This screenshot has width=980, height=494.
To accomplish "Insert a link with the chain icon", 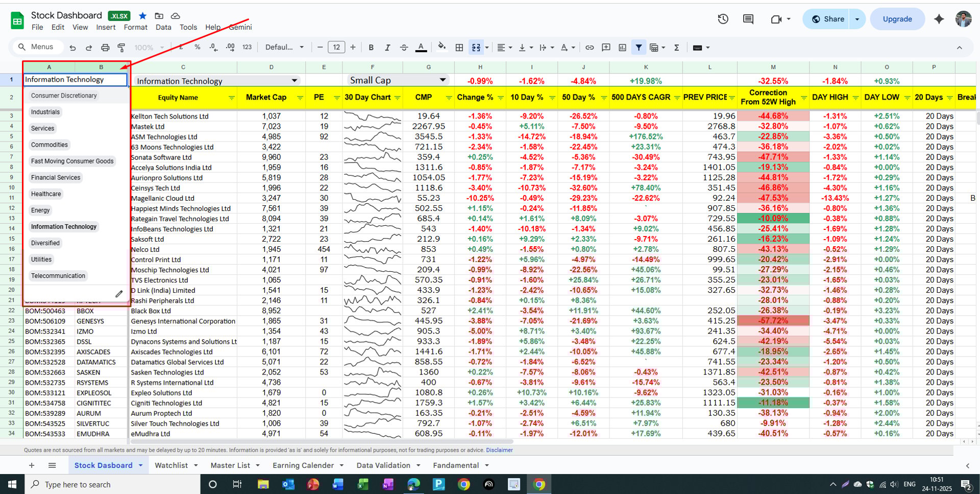I will 590,48.
